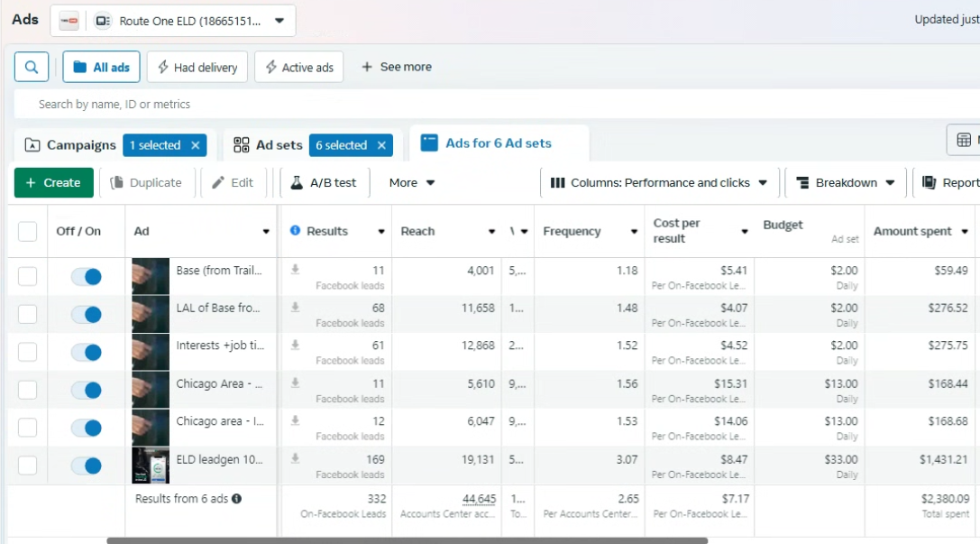Screen dimensions: 980x544
Task: Click the search magnifier icon button
Action: [32, 67]
